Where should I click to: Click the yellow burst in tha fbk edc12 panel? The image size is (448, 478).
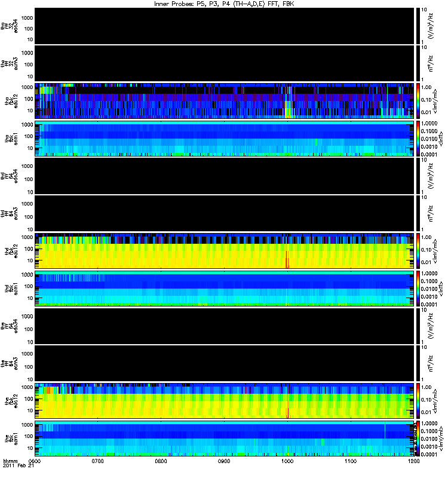coord(289,110)
